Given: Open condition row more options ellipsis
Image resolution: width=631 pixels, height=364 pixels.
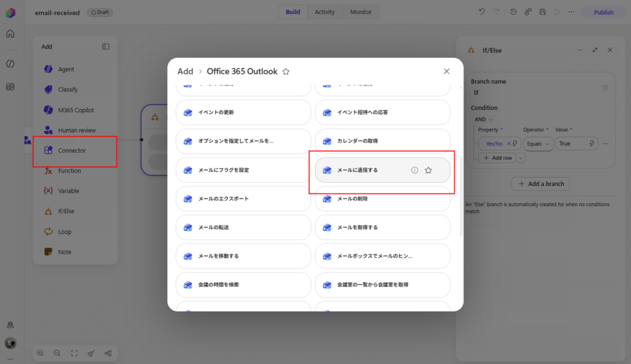Looking at the screenshot, I should click(x=606, y=144).
